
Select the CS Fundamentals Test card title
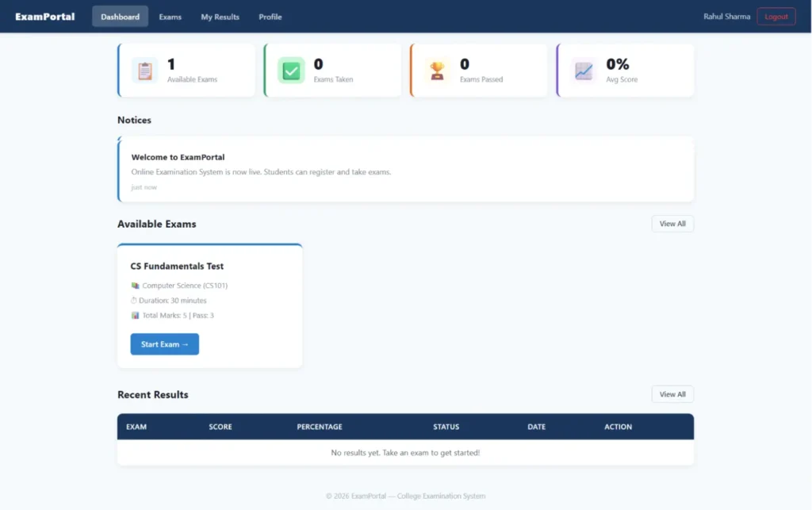tap(177, 267)
